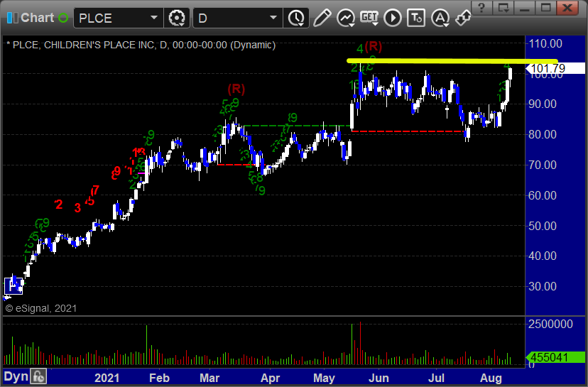Click the 101.79 current price marker
This screenshot has width=588, height=387.
coord(555,68)
